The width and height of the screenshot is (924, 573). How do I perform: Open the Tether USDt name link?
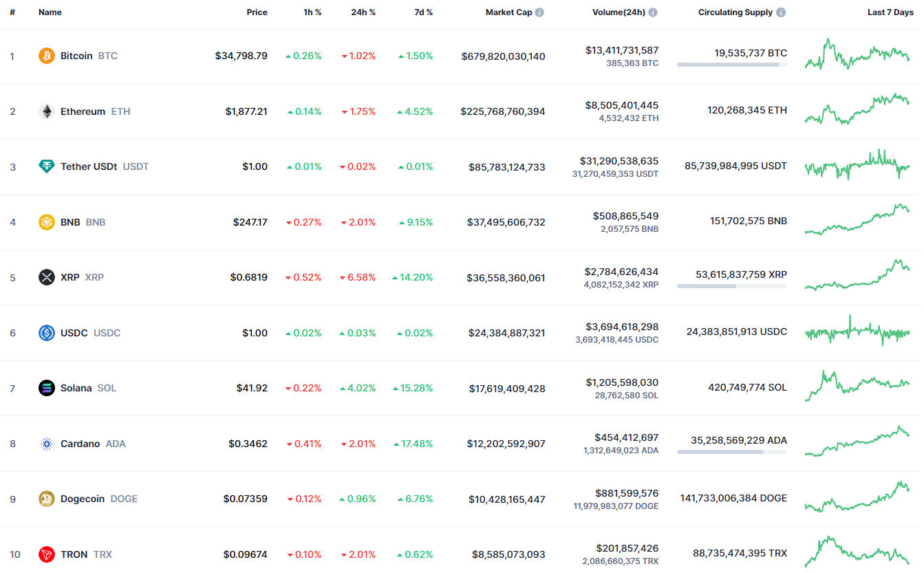89,166
